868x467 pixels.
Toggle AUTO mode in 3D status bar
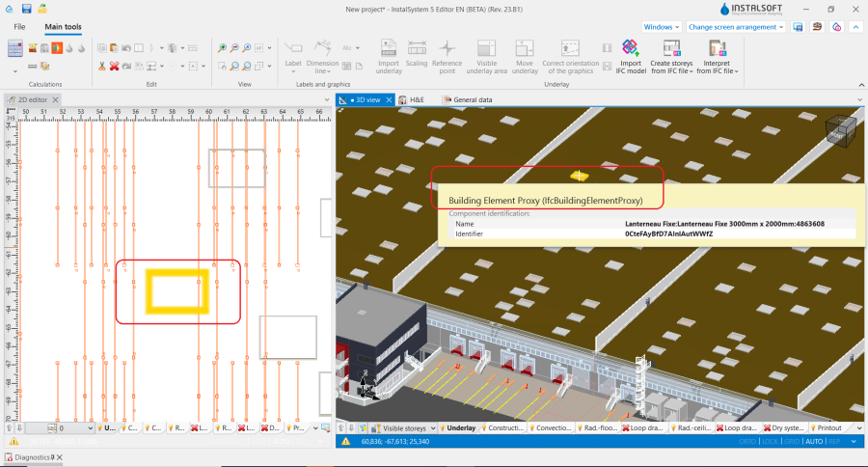tap(814, 442)
